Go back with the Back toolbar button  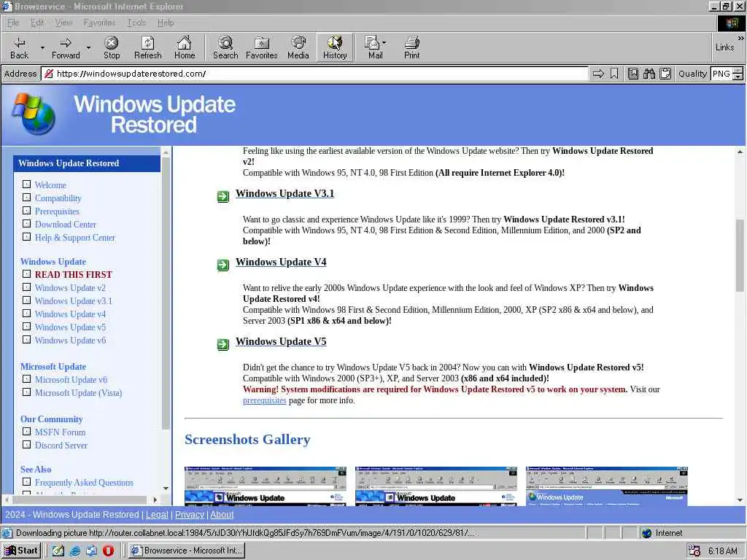click(x=19, y=47)
